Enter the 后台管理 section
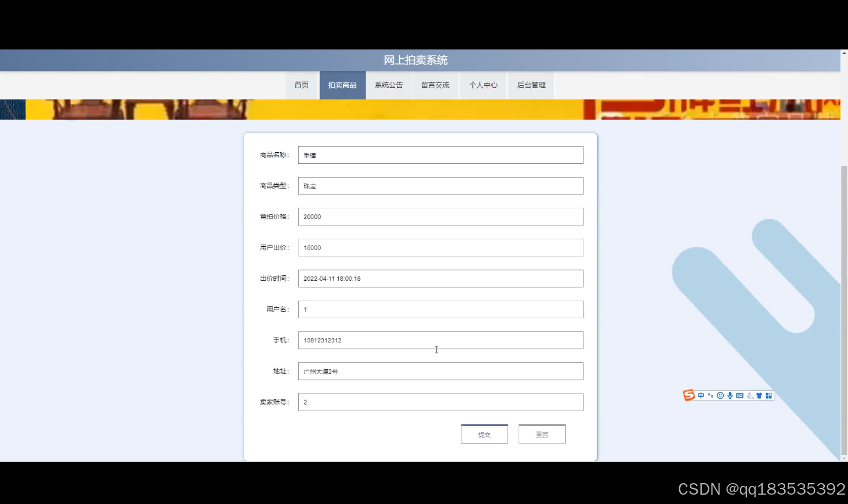848x504 pixels. pos(530,85)
